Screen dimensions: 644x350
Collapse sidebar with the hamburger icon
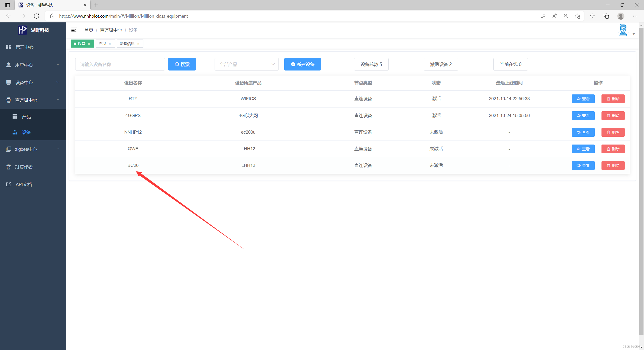[74, 30]
